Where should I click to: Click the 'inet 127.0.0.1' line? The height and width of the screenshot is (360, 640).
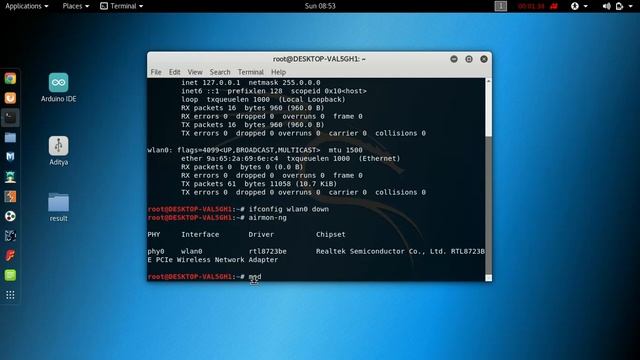tap(251, 82)
